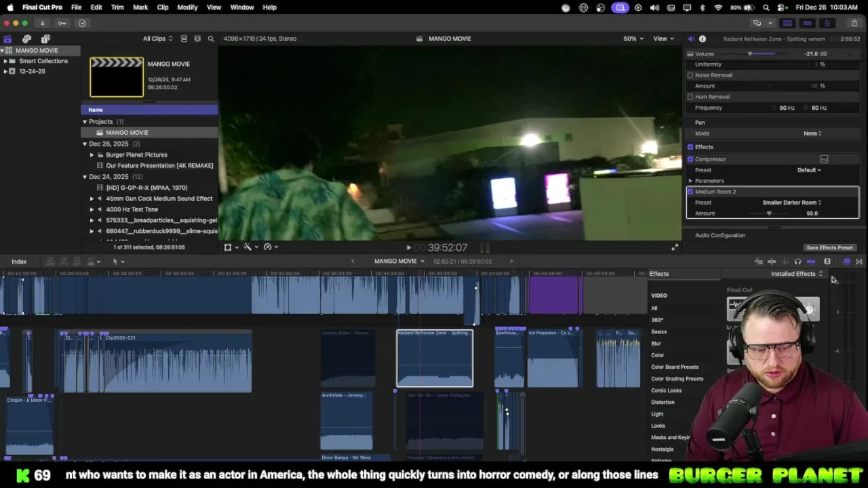
Task: Select the Color Board Presets category
Action: click(675, 367)
